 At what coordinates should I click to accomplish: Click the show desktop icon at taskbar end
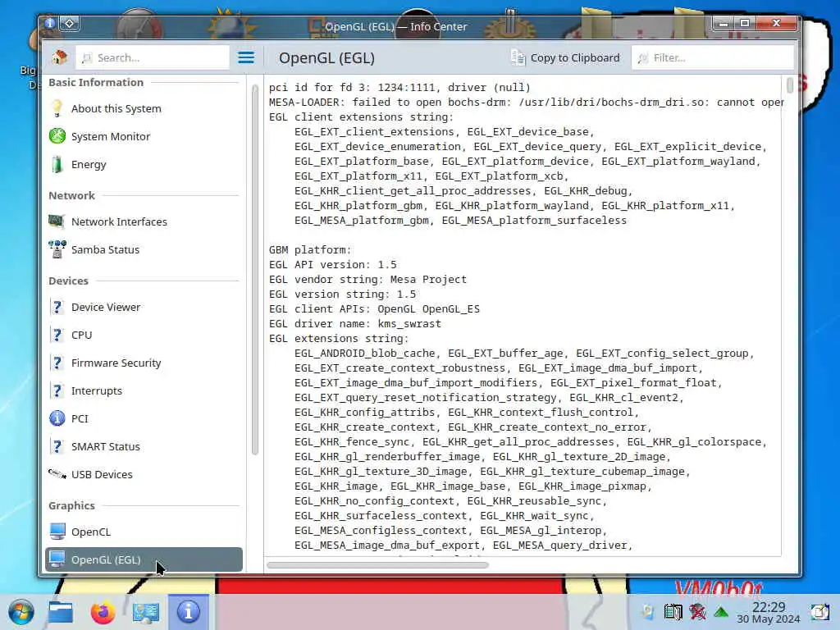point(819,612)
